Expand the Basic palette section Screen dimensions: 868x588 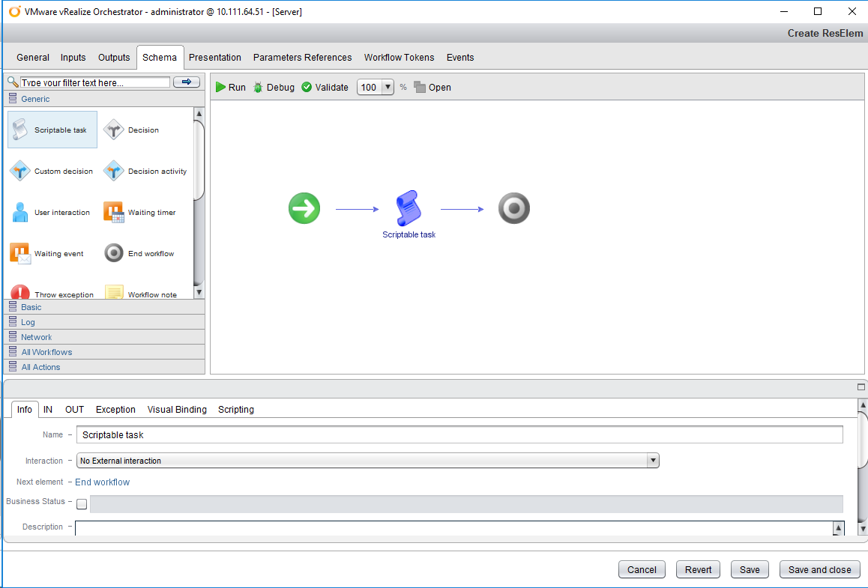(31, 307)
